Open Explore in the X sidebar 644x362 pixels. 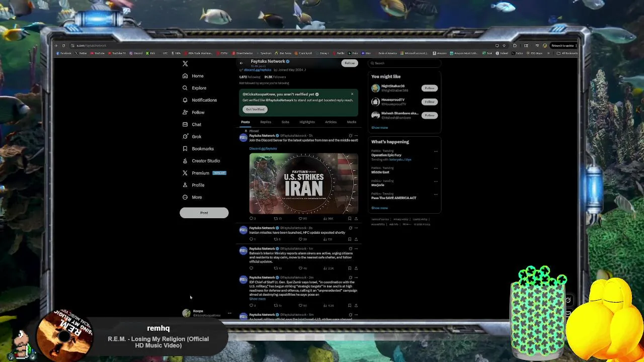click(x=194, y=88)
